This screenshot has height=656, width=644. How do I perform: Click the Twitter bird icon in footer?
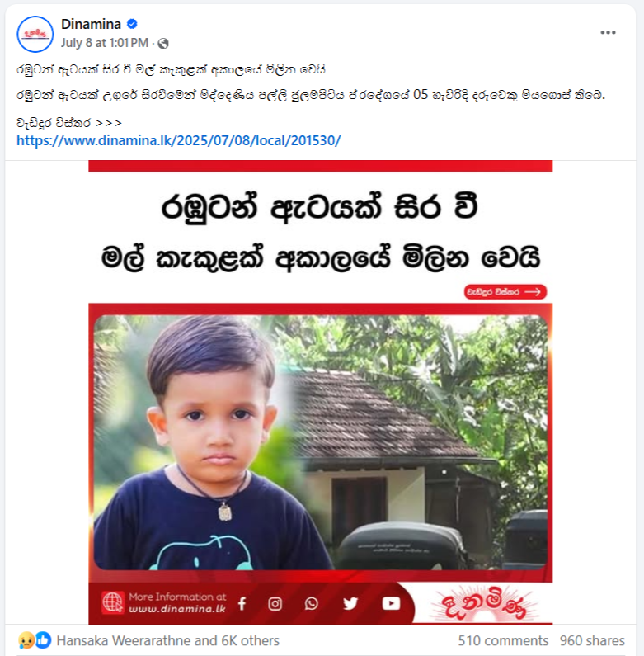tap(350, 603)
